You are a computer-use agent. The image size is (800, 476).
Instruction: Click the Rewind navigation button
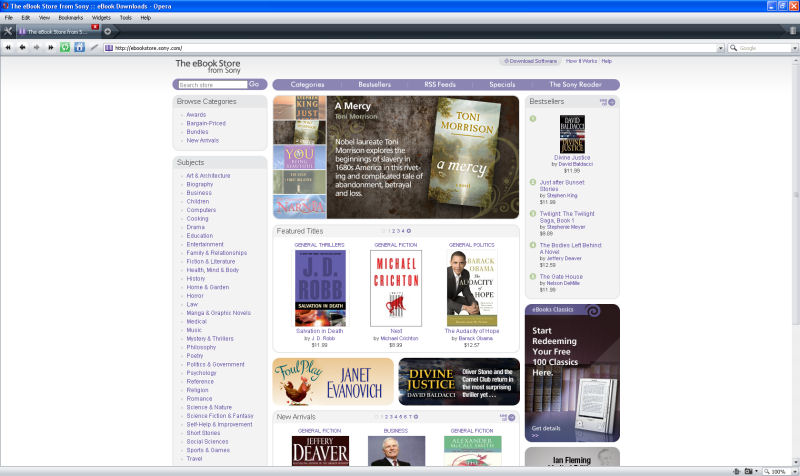coord(8,47)
